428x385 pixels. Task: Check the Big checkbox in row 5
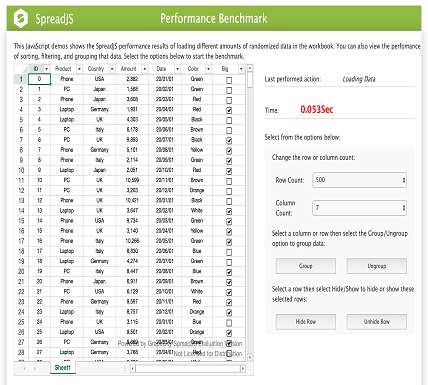pyautogui.click(x=229, y=120)
